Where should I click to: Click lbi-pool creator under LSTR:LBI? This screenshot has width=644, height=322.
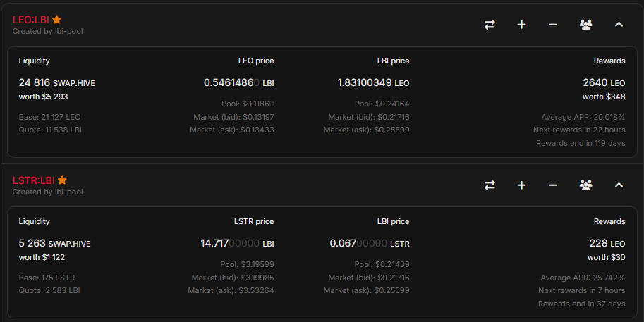68,192
